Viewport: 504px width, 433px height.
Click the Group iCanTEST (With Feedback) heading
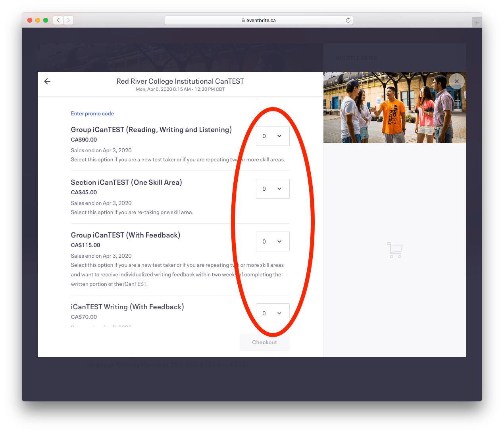tap(125, 235)
